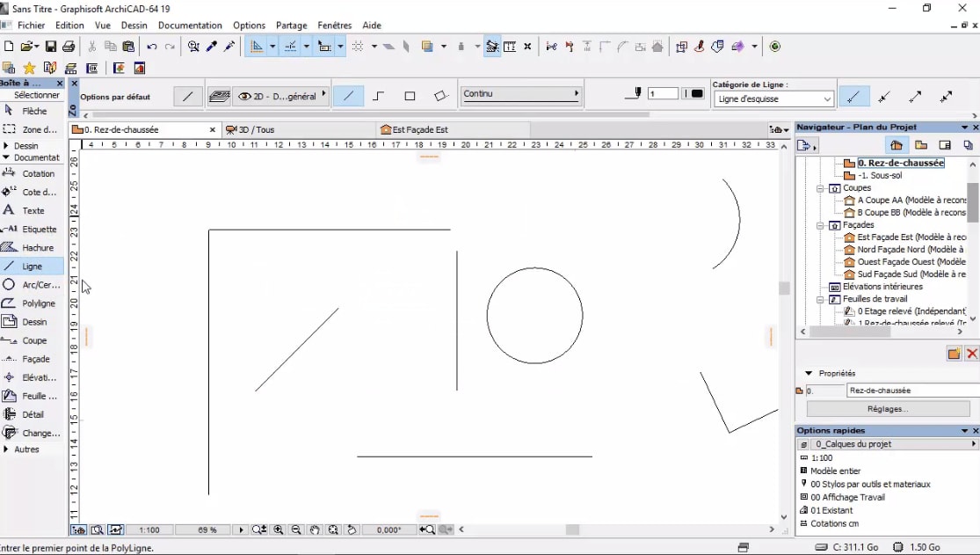Screen dimensions: 980x555
Task: Select the Détail tool
Action: pyautogui.click(x=32, y=414)
